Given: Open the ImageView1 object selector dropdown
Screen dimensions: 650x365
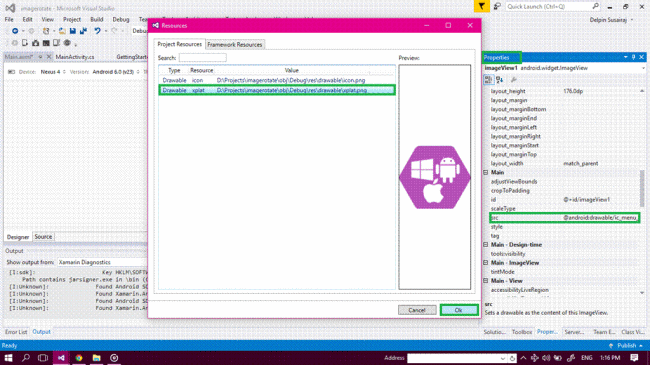Looking at the screenshot, I should pyautogui.click(x=643, y=68).
